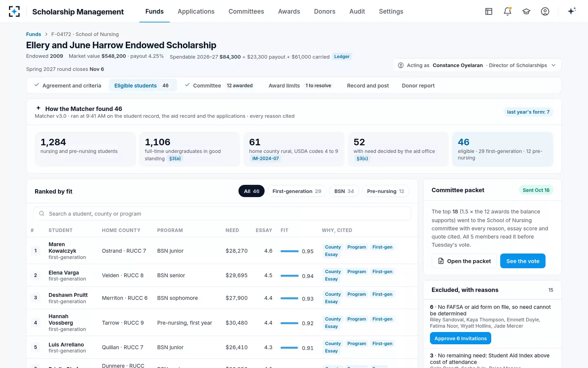Image resolution: width=588 pixels, height=368 pixels.
Task: Open the §3(c) citation link
Action: click(362, 159)
